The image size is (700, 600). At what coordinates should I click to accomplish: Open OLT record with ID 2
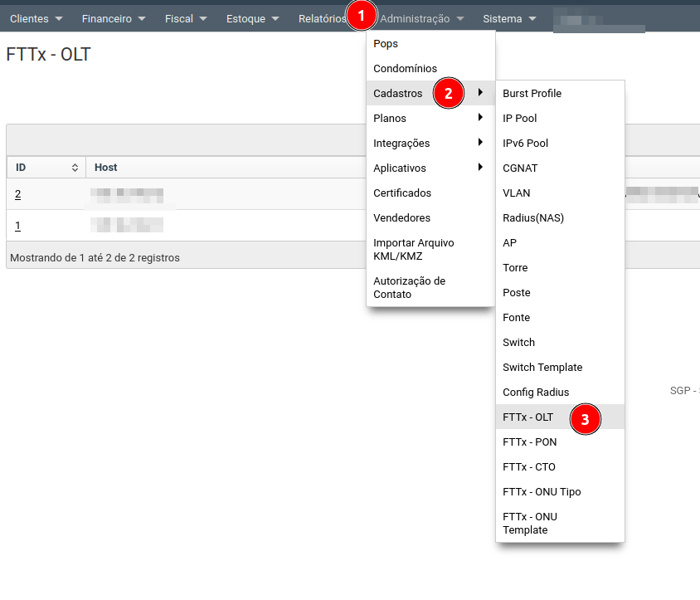17,194
